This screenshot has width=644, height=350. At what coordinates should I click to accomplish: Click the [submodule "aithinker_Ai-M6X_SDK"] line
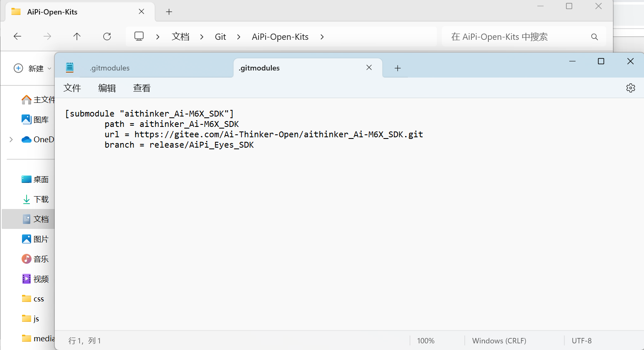(149, 114)
